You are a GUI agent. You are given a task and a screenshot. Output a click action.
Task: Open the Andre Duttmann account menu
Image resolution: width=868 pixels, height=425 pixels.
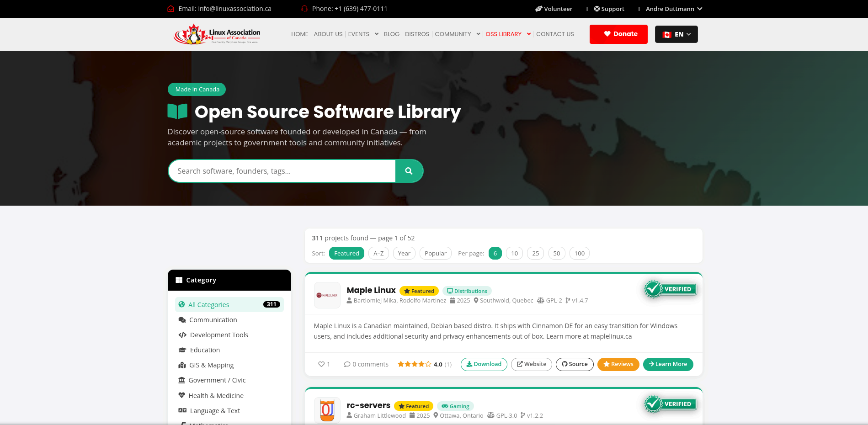(674, 9)
